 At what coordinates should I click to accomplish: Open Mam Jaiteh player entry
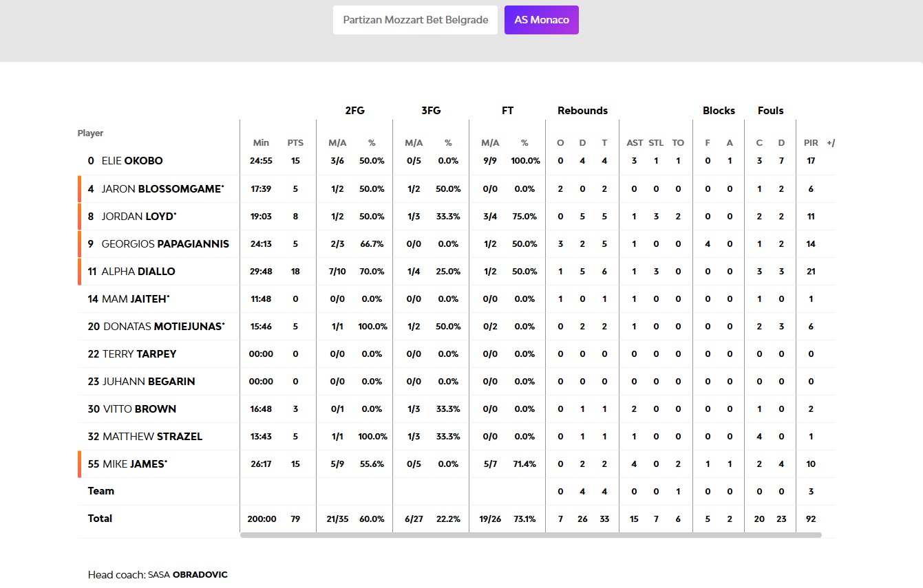coord(135,298)
